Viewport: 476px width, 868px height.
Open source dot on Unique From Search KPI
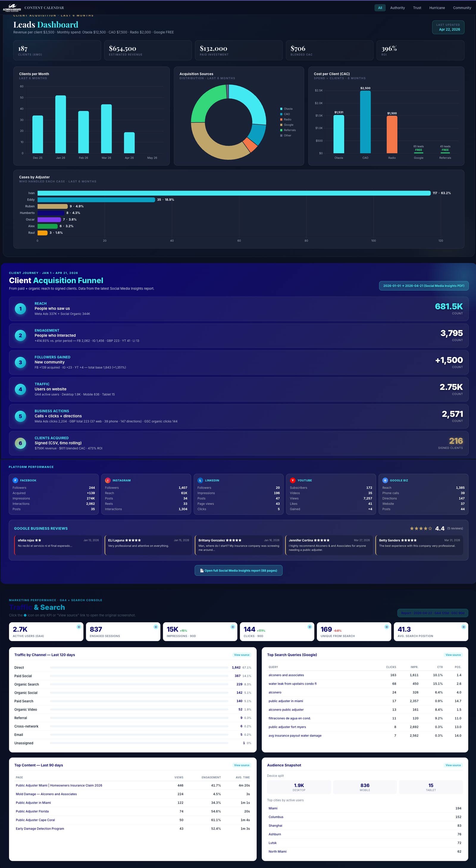pyautogui.click(x=386, y=627)
